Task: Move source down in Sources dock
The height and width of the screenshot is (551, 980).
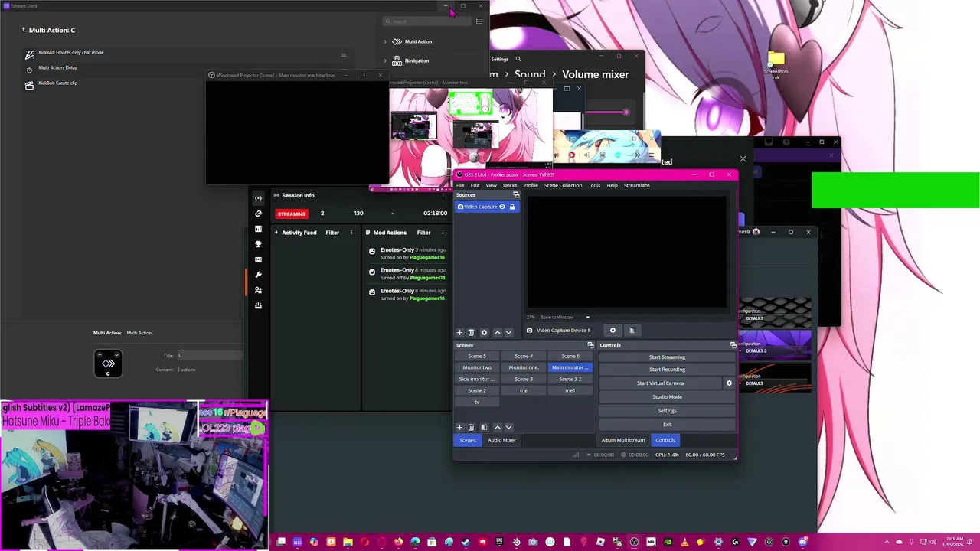Action: pos(508,332)
